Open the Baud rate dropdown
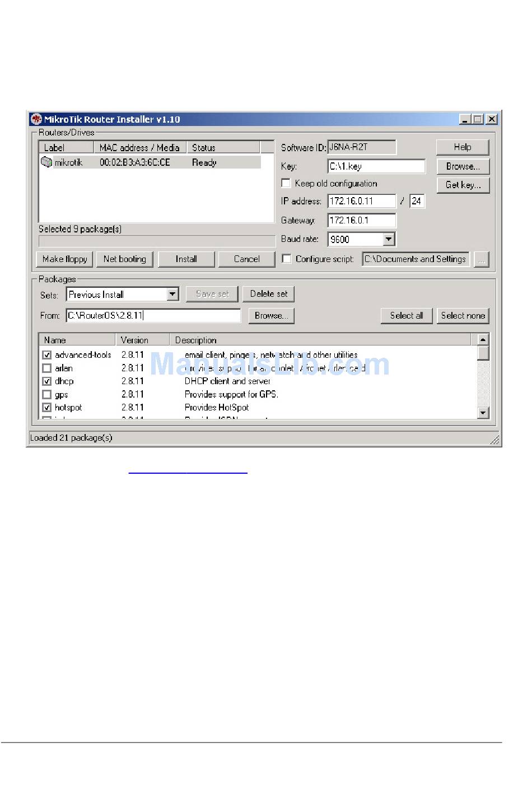The height and width of the screenshot is (789, 532). [x=389, y=240]
